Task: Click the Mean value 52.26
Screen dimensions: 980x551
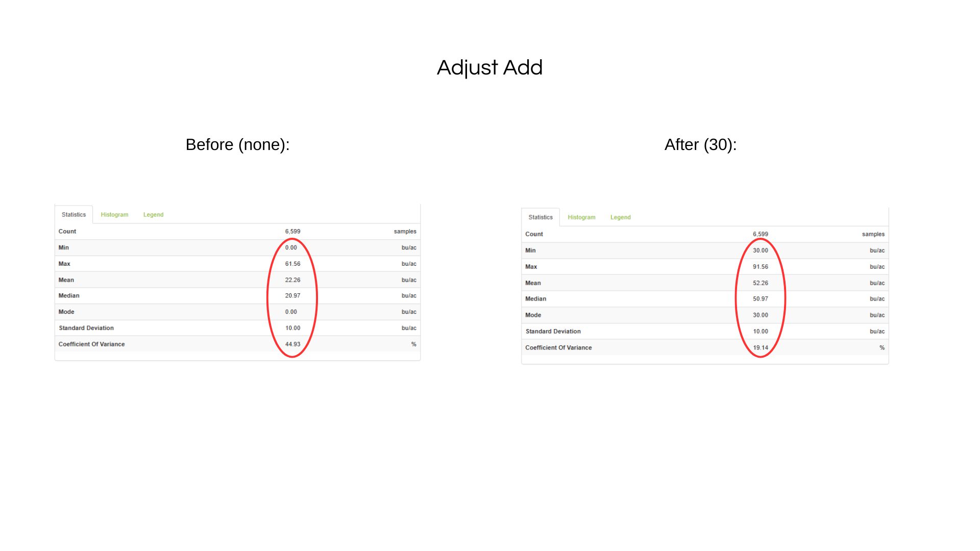Action: tap(760, 283)
